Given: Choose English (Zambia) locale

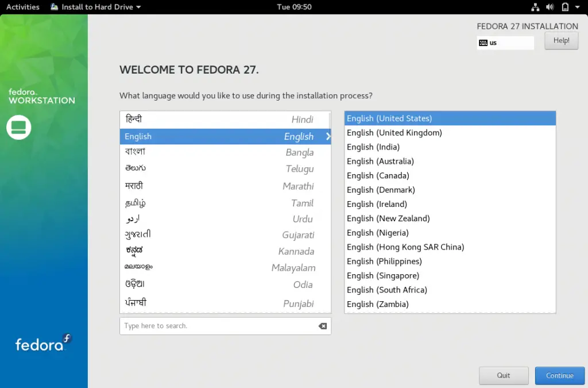Looking at the screenshot, I should (x=450, y=304).
